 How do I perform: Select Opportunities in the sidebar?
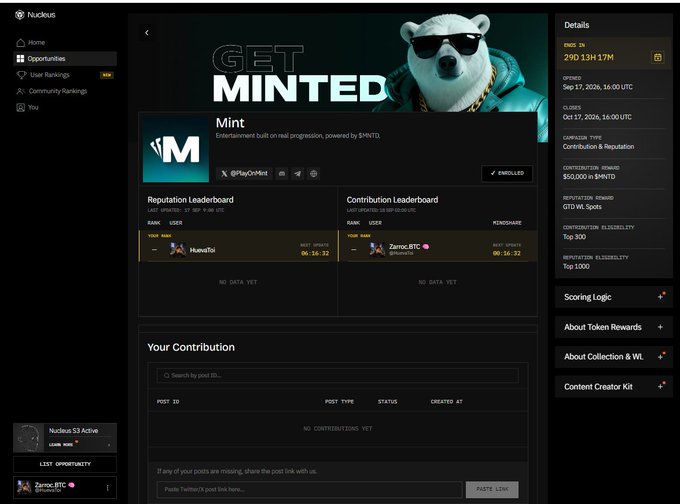[65, 59]
